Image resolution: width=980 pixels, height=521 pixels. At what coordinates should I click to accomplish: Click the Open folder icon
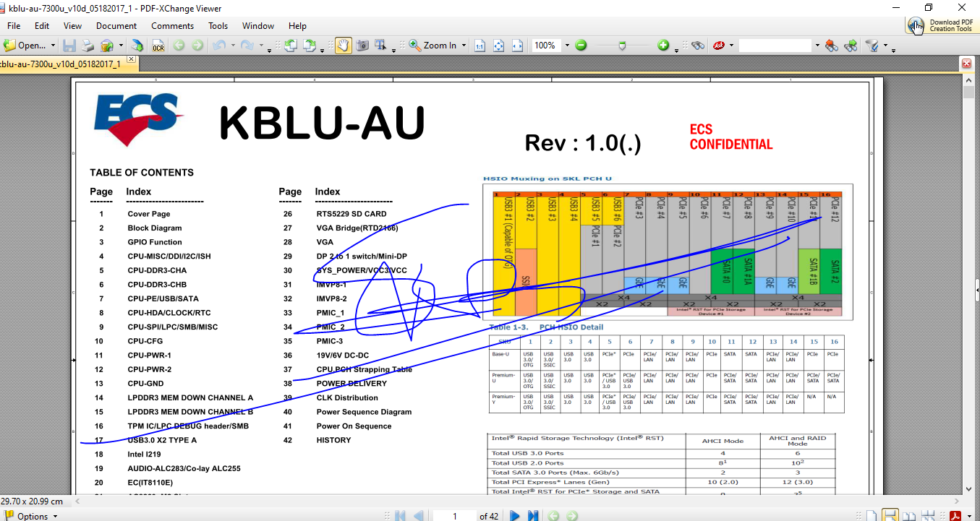click(x=9, y=45)
